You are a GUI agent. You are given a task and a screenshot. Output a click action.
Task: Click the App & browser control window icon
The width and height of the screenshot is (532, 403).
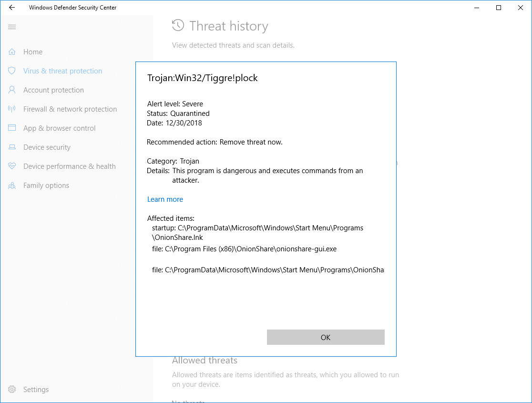coord(12,128)
